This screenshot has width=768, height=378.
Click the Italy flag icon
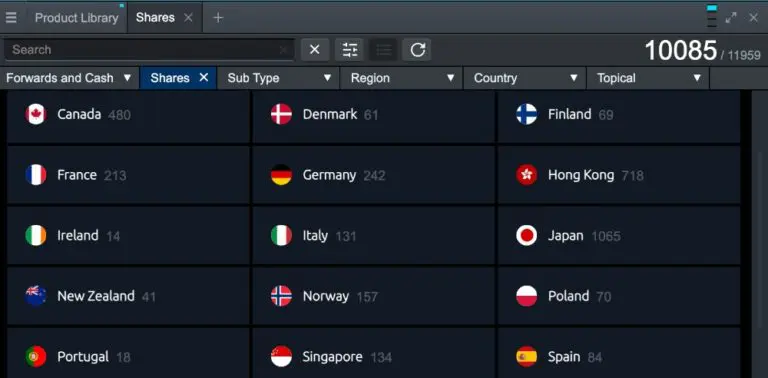point(281,236)
